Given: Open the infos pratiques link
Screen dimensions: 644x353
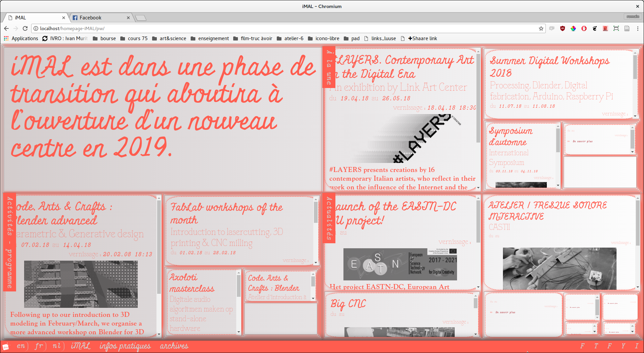Looking at the screenshot, I should click(125, 346).
